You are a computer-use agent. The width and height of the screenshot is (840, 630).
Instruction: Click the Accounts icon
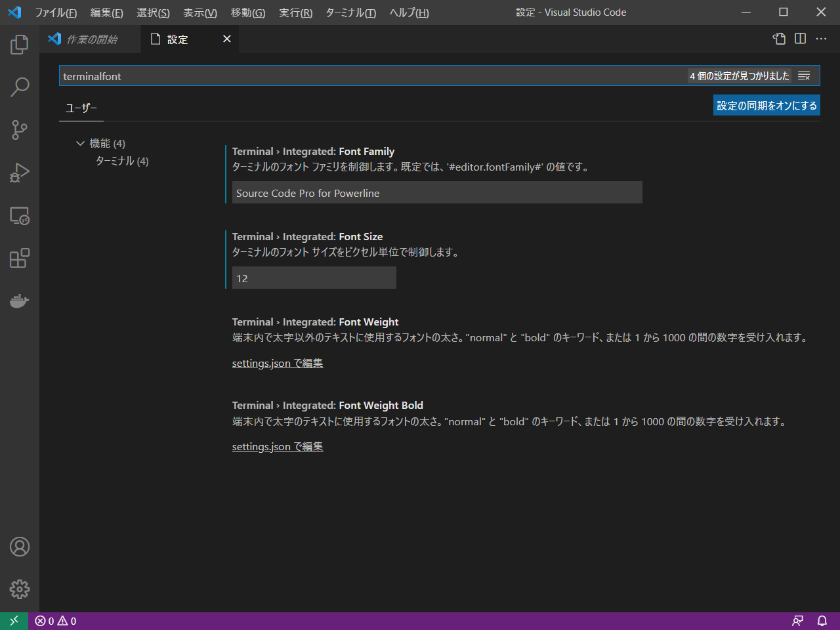(x=20, y=547)
